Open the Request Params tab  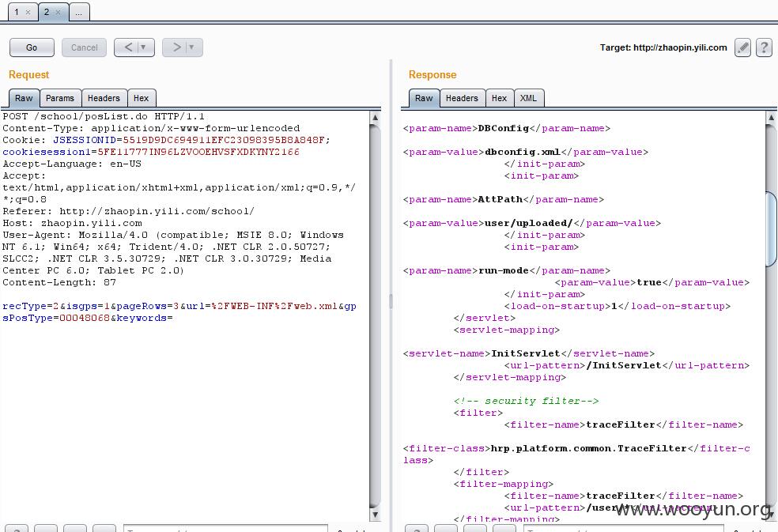point(60,98)
